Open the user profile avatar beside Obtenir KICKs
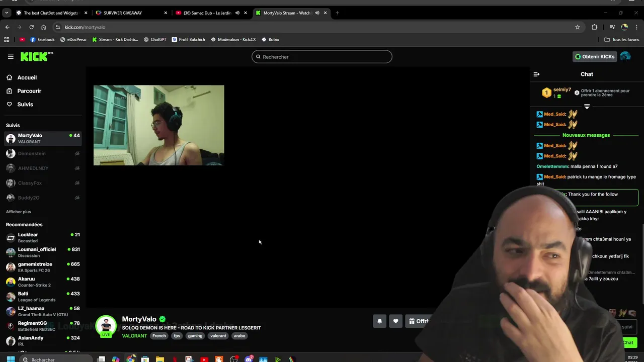Viewport: 644px width, 362px height. click(625, 57)
